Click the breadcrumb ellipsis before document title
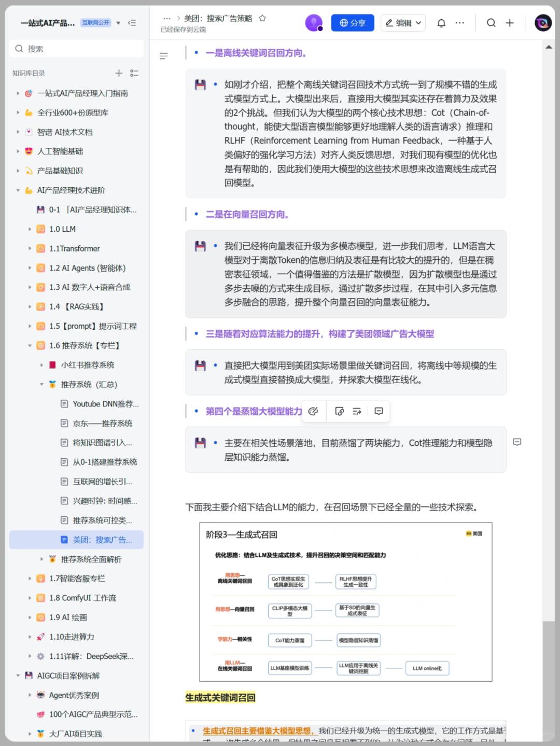Screen dimensions: 560x746 click(x=167, y=18)
